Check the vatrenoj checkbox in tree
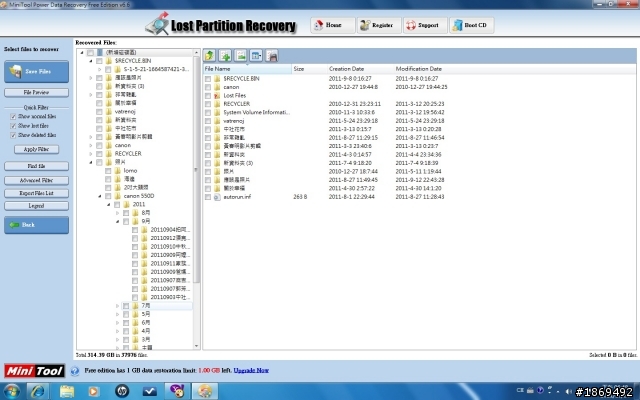 99,111
